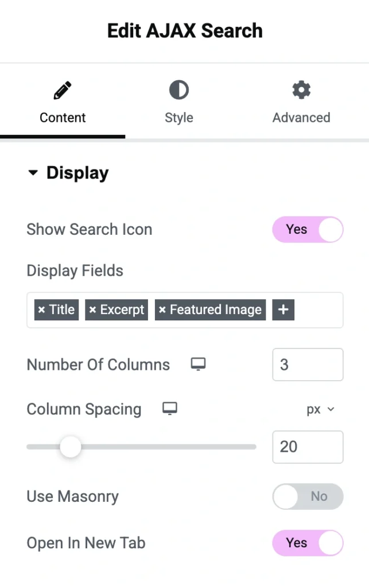
Task: Open the Advanced tab
Action: pyautogui.click(x=301, y=117)
